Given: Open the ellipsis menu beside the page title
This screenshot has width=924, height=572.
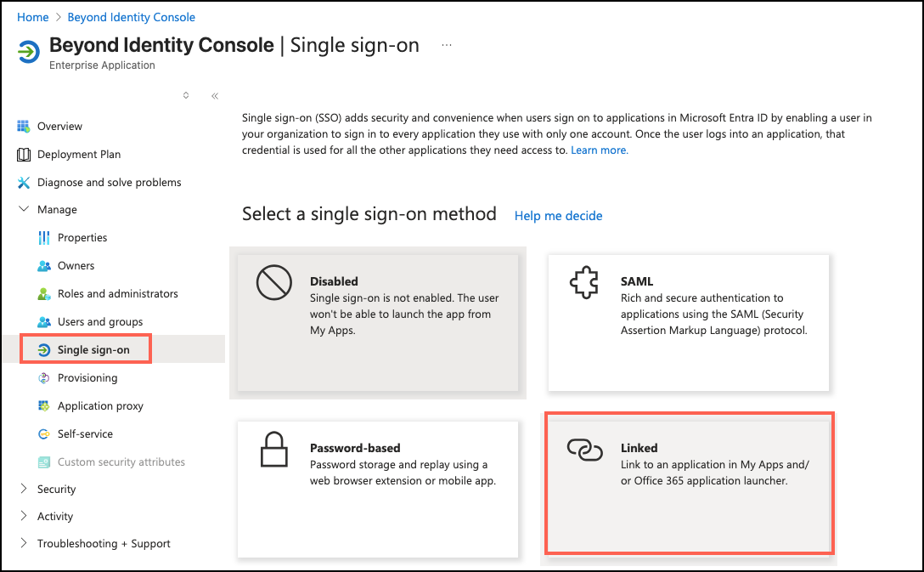Looking at the screenshot, I should (x=447, y=45).
